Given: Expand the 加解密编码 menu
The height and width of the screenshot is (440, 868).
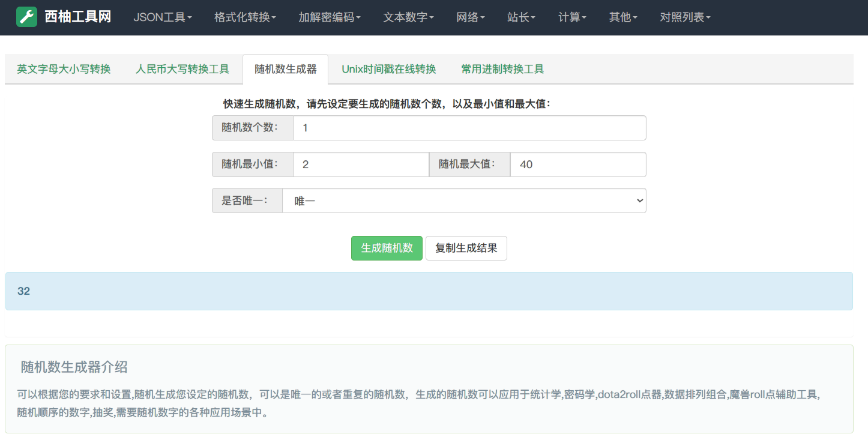Looking at the screenshot, I should click(x=330, y=17).
